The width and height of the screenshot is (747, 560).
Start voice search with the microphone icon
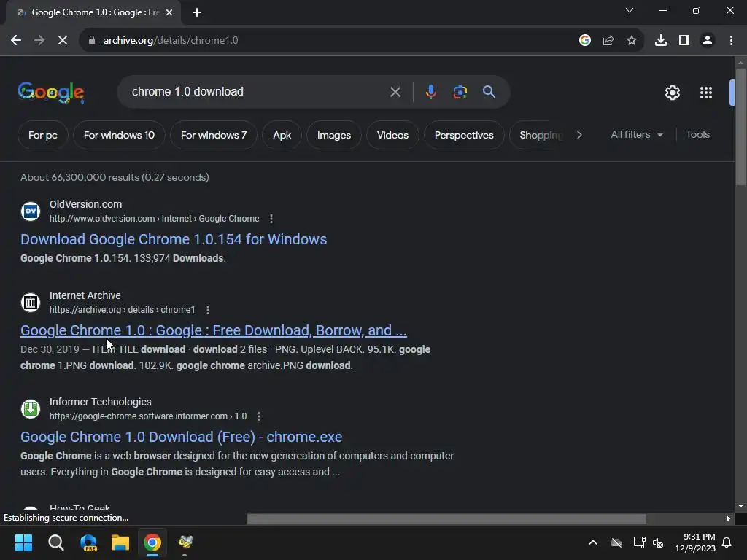430,92
